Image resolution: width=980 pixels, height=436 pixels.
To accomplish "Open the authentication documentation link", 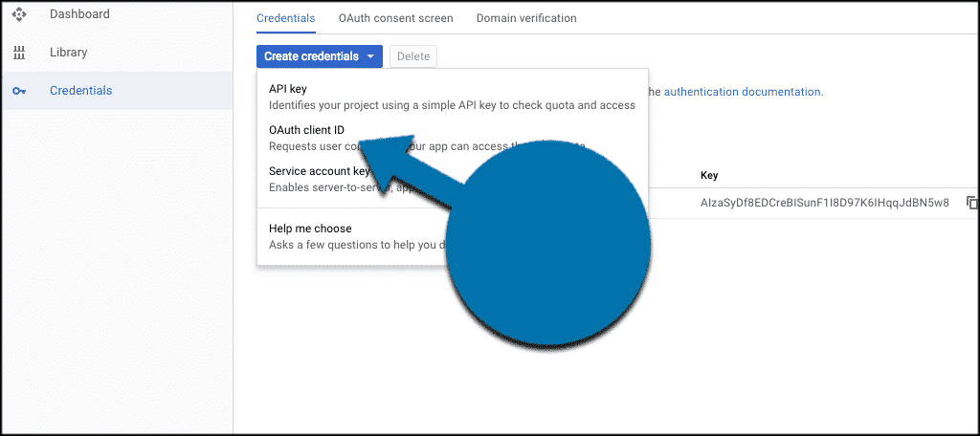I will pos(743,91).
